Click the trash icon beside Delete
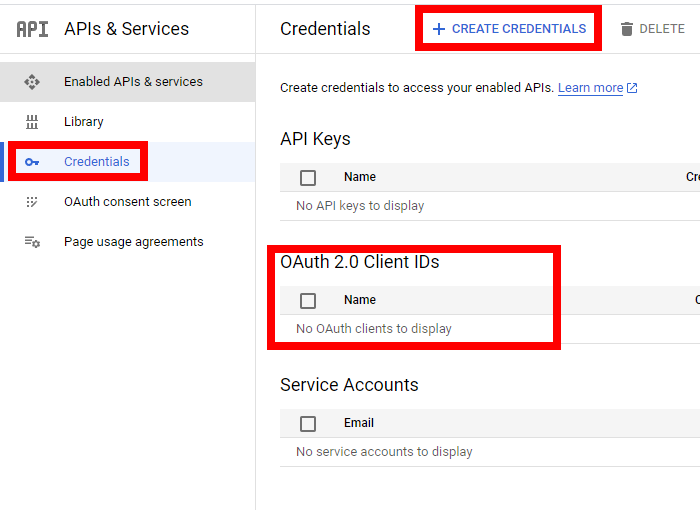Image resolution: width=700 pixels, height=510 pixels. coord(627,29)
